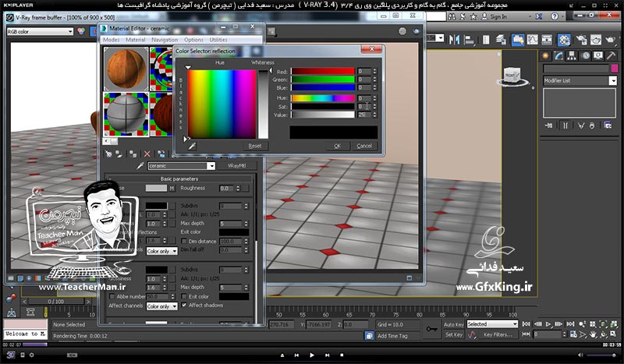Screen dimensions: 624x364
Task: Enable refraction Exit color checkbox
Action: click(x=184, y=296)
